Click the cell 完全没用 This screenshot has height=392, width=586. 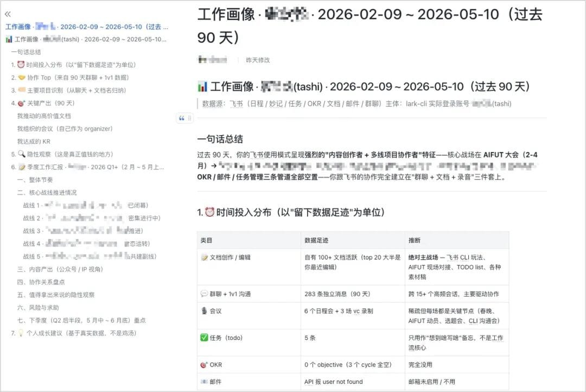[x=457, y=365]
